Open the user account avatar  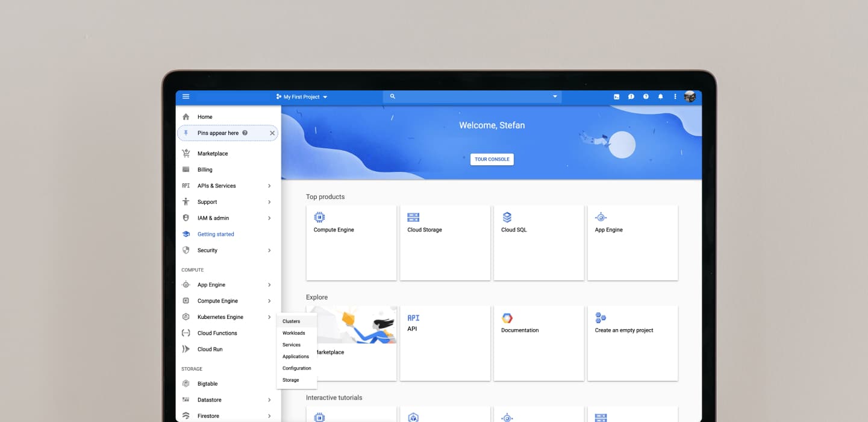click(690, 96)
